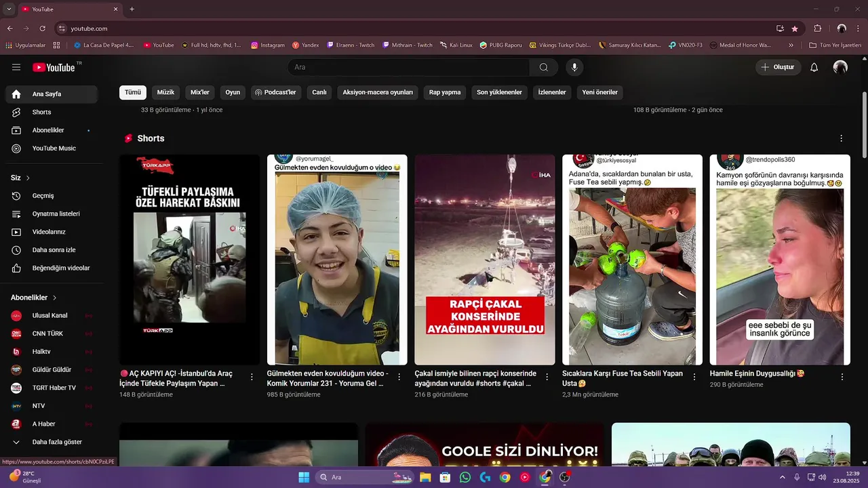
Task: Open options for Çakal rapçi short
Action: coord(547,377)
